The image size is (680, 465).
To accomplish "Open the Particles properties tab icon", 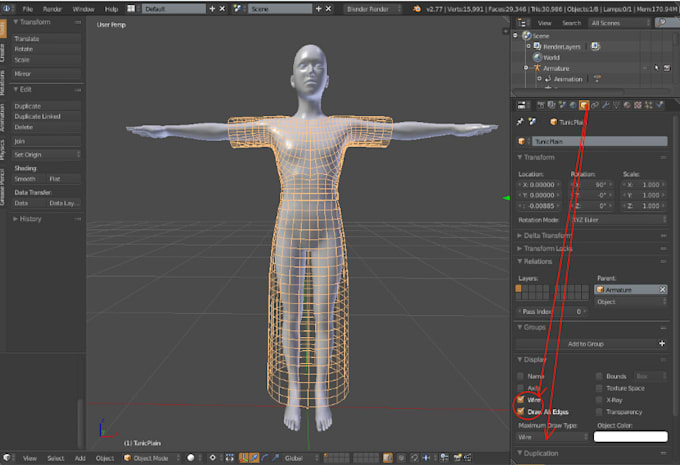I will tap(649, 105).
